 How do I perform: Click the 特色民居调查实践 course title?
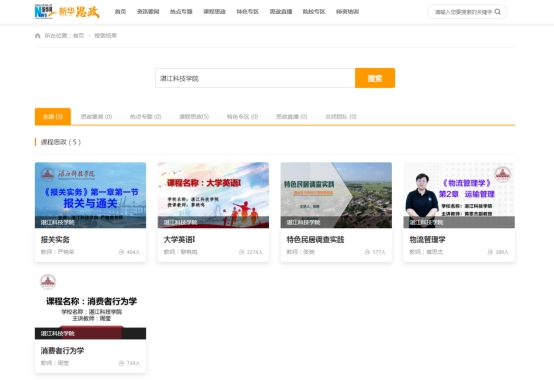315,239
